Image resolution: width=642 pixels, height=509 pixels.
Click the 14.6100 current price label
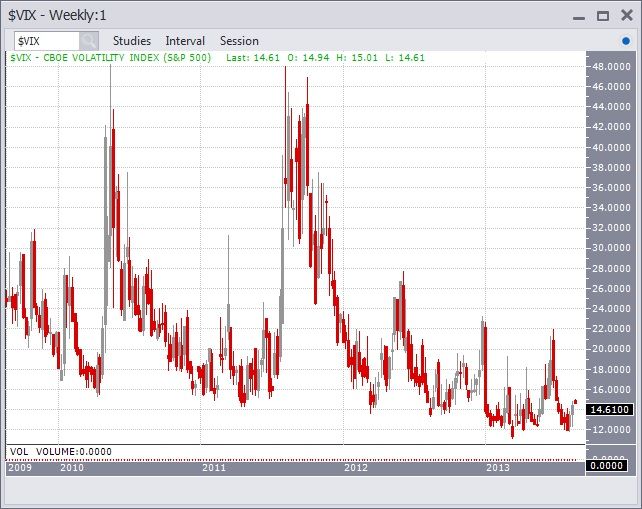(609, 409)
